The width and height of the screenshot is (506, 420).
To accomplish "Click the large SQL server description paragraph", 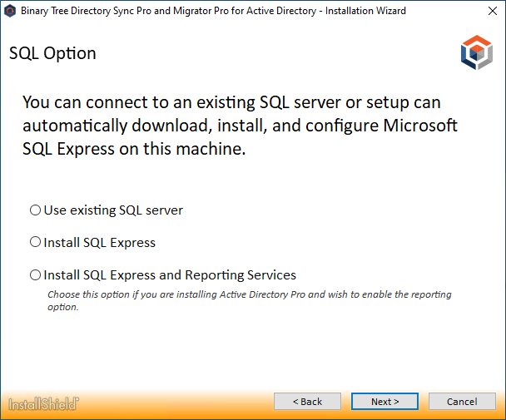I will 241,126.
